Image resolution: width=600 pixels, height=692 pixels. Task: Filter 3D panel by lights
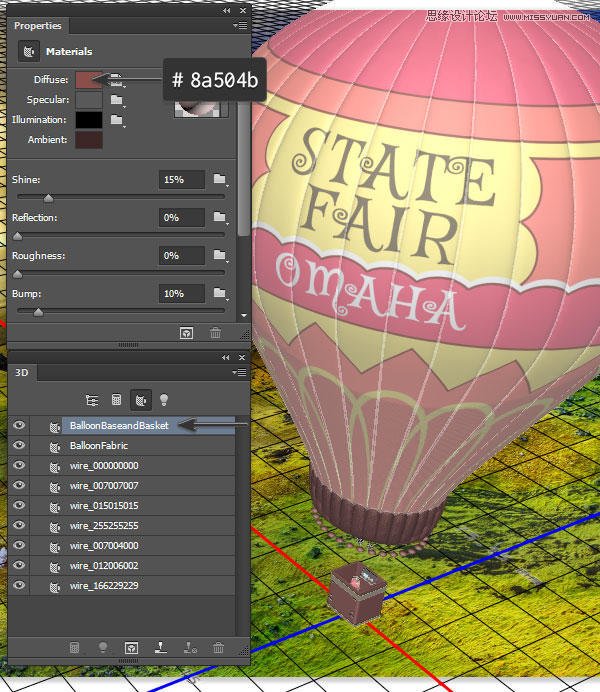[x=164, y=400]
